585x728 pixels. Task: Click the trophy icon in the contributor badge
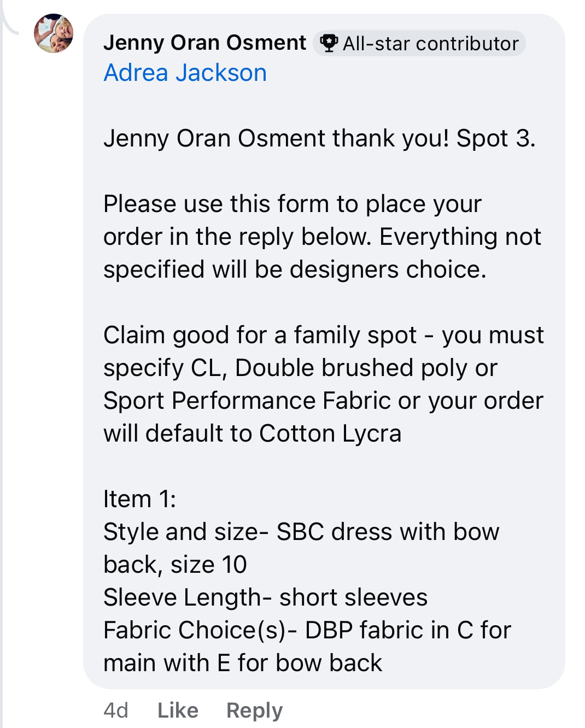[x=329, y=43]
